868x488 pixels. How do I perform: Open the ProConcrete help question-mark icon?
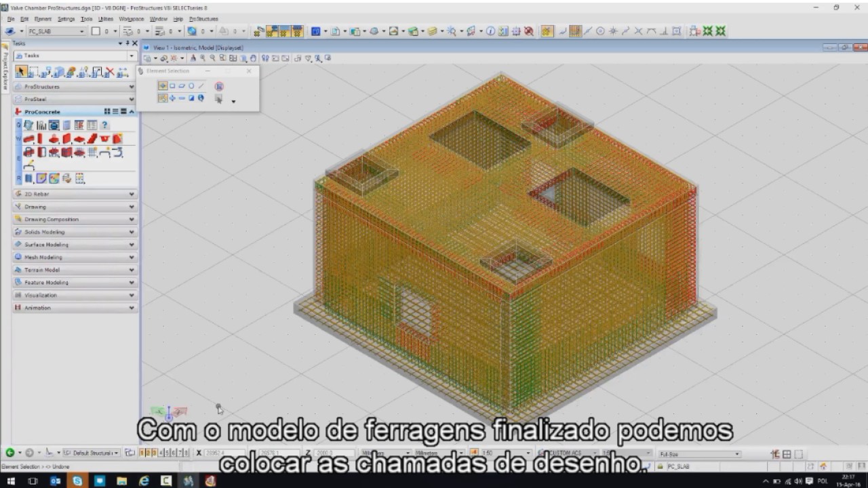click(x=104, y=125)
